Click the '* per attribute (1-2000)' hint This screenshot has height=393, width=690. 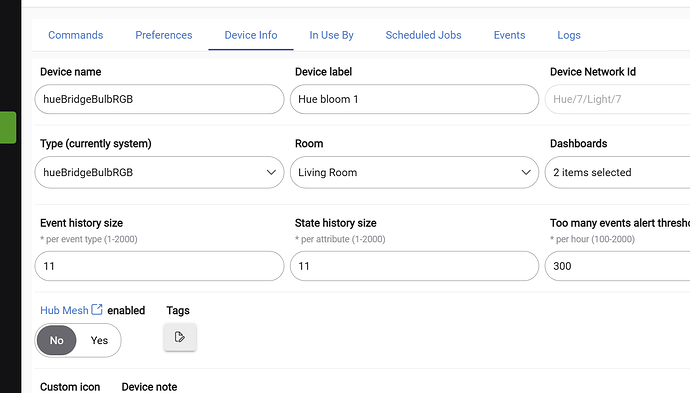pyautogui.click(x=340, y=239)
